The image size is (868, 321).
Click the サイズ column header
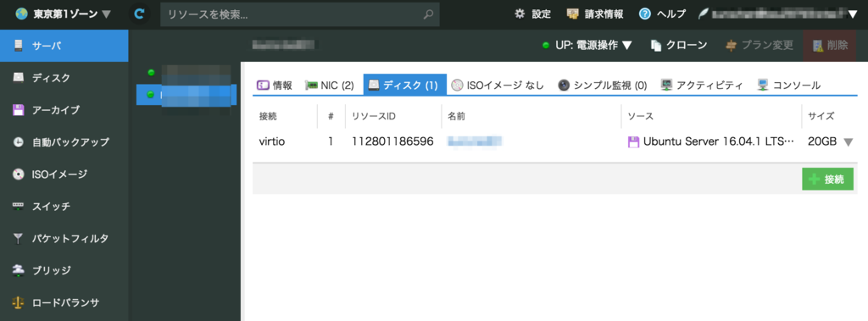pos(821,116)
